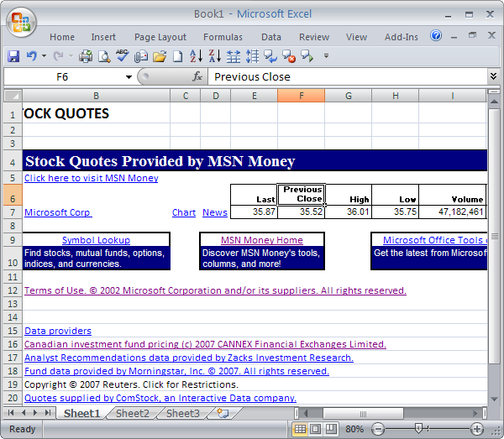Click the Insert Worksheet tab icon

pos(223,413)
